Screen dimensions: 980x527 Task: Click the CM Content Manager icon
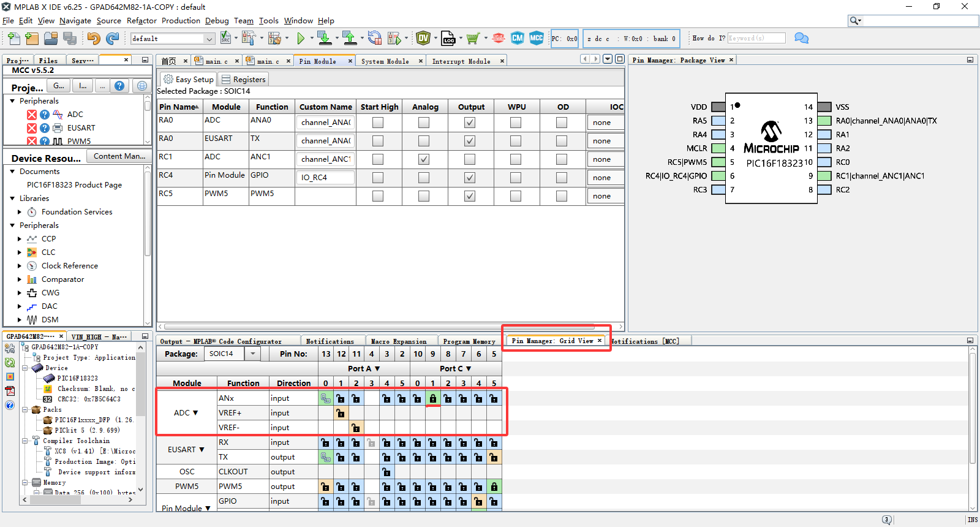coord(518,38)
